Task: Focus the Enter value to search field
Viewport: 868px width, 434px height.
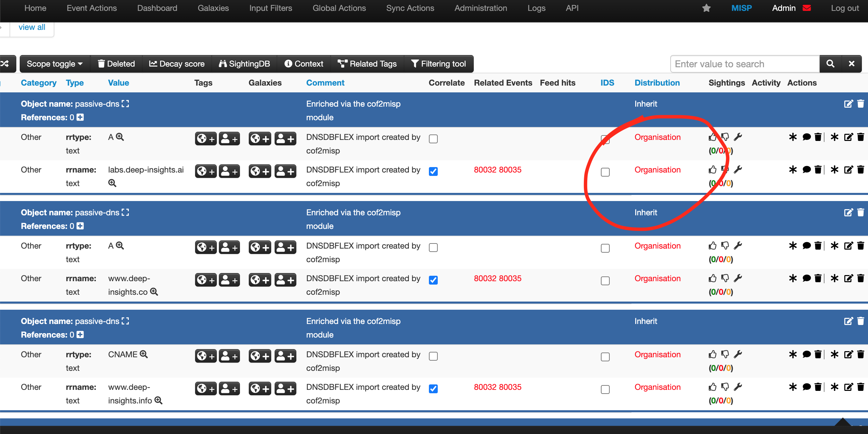Action: pyautogui.click(x=745, y=64)
